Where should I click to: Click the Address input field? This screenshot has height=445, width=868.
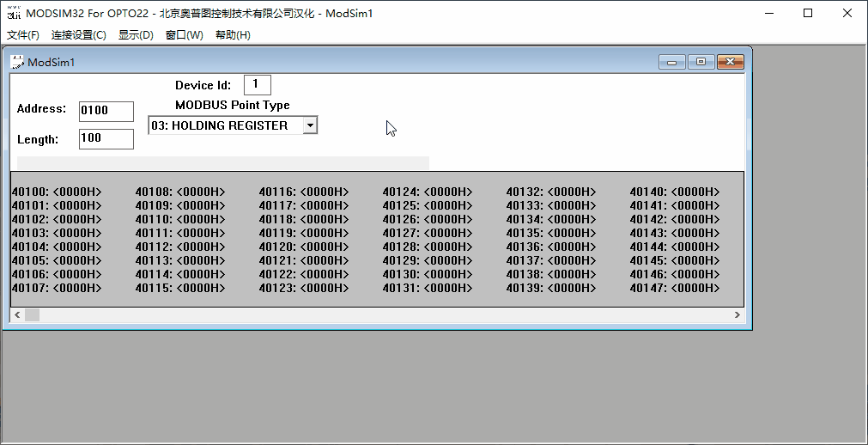pos(106,111)
